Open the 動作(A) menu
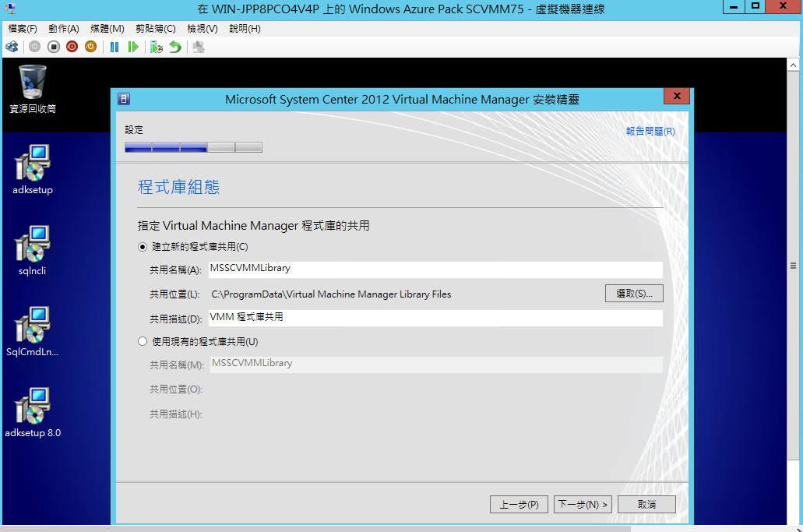 point(64,29)
